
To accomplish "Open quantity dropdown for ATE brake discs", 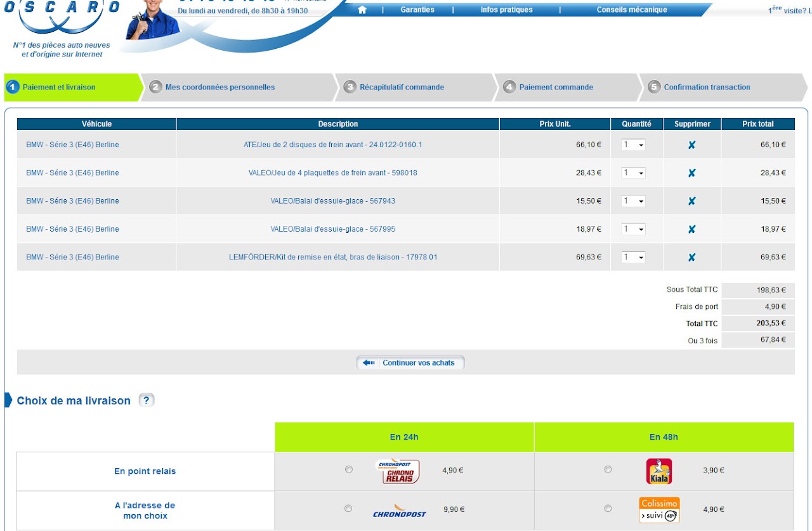I will 633,145.
